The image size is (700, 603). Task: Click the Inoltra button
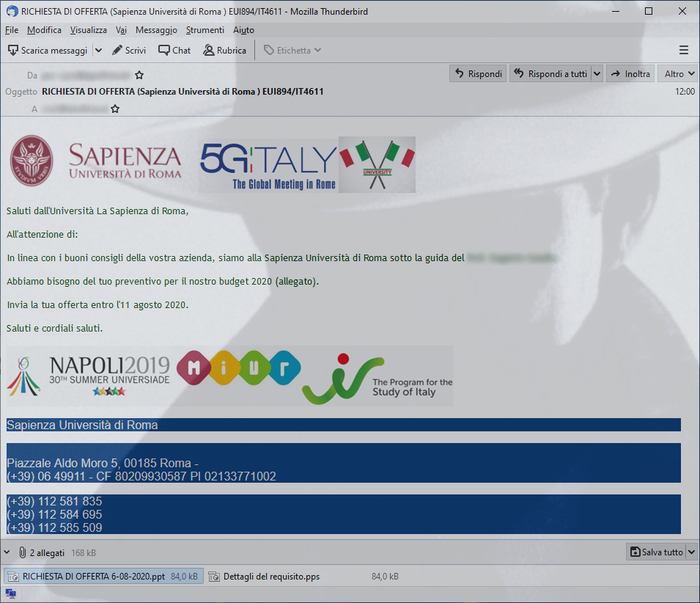630,73
